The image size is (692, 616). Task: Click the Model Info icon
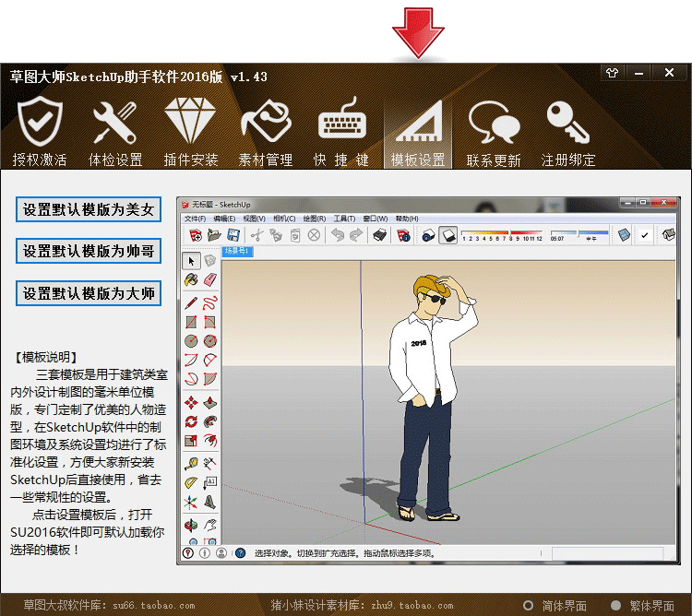pyautogui.click(x=403, y=235)
